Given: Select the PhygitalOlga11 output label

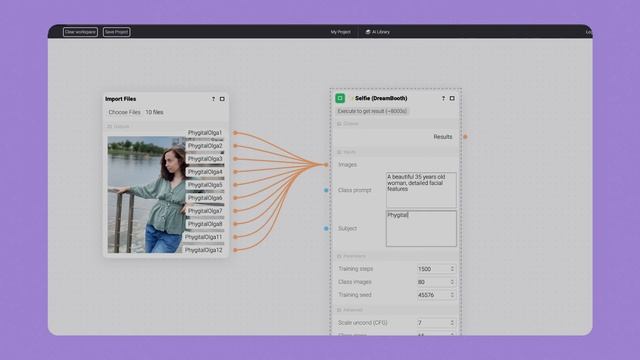Looking at the screenshot, I should (204, 237).
